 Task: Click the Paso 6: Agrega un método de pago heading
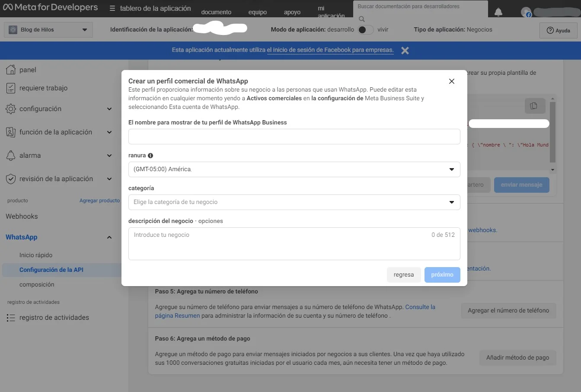[203, 339]
